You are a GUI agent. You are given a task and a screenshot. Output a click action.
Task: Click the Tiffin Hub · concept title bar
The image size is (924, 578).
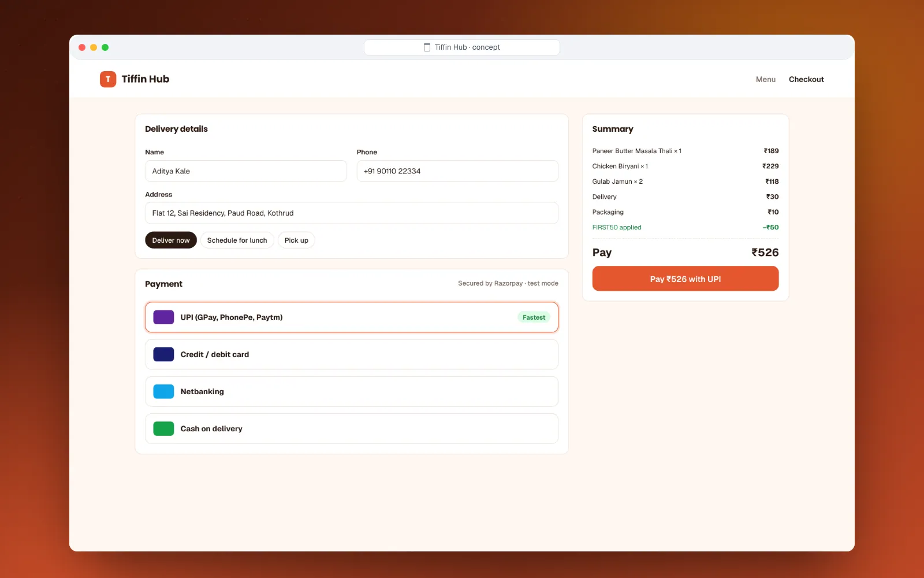pyautogui.click(x=462, y=47)
